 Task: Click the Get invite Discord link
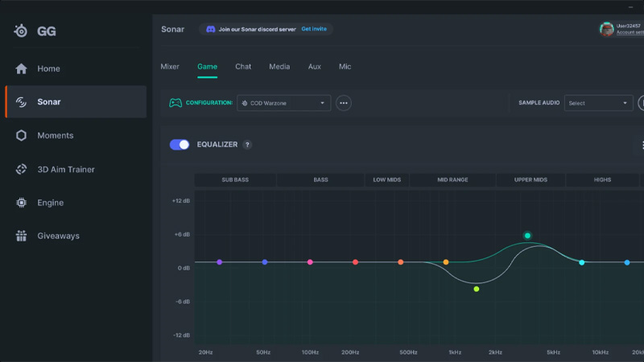(315, 29)
